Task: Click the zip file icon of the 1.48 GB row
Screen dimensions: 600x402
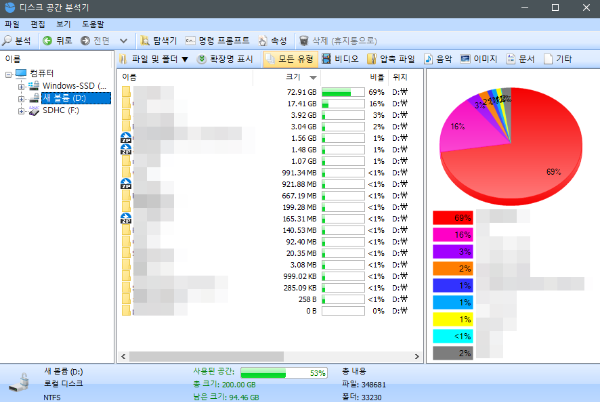Action: tap(126, 150)
